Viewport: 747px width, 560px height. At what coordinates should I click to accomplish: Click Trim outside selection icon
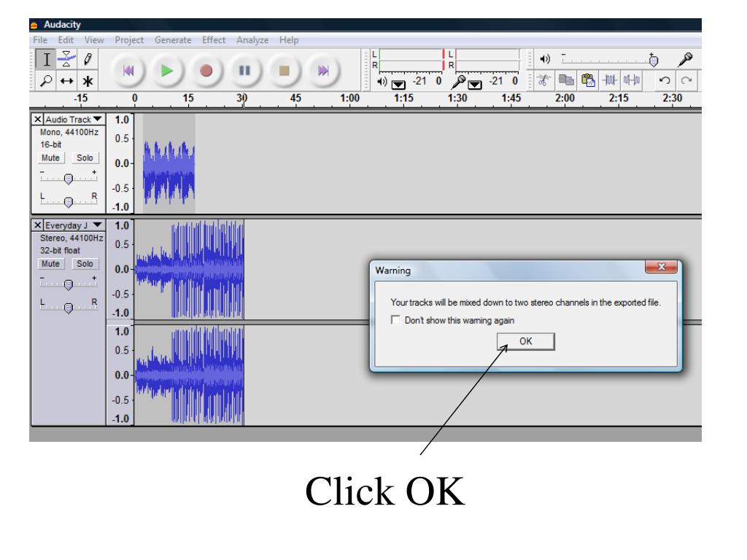coord(611,80)
